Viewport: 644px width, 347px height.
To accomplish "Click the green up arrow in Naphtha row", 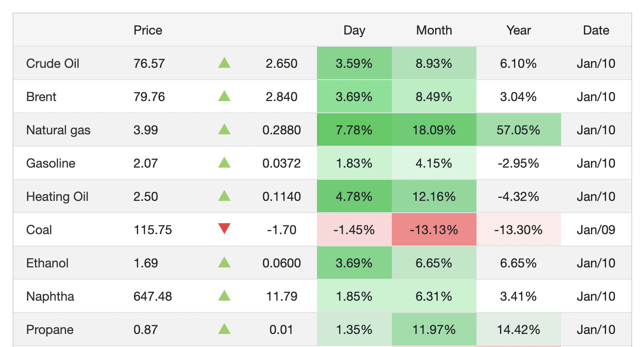I will 224,296.
